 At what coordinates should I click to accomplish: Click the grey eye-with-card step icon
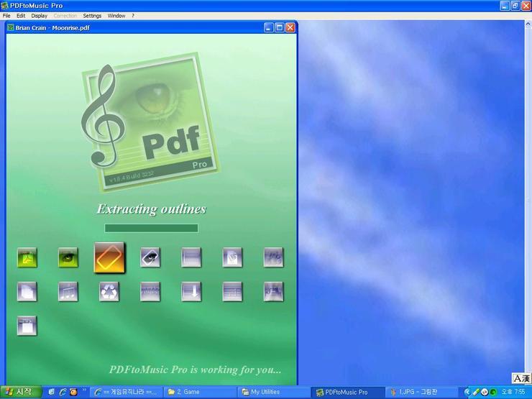point(150,257)
